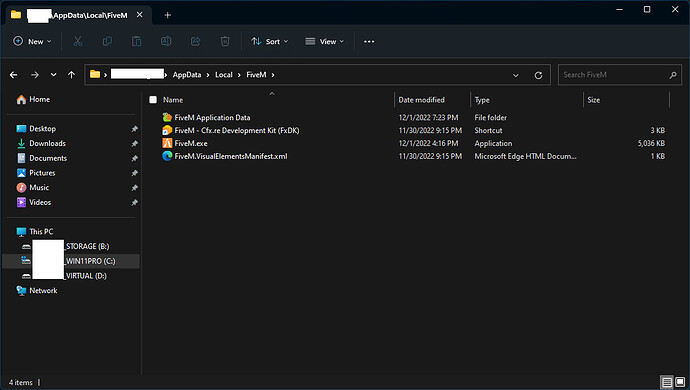Click FiveM Application Data folder icon
This screenshot has height=390, width=690.
167,117
